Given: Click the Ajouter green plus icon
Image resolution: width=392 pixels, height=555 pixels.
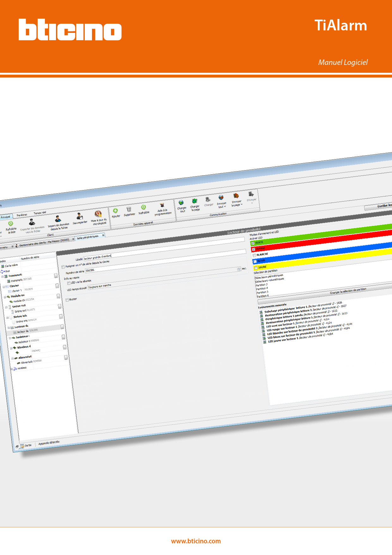Looking at the screenshot, I should [x=115, y=211].
